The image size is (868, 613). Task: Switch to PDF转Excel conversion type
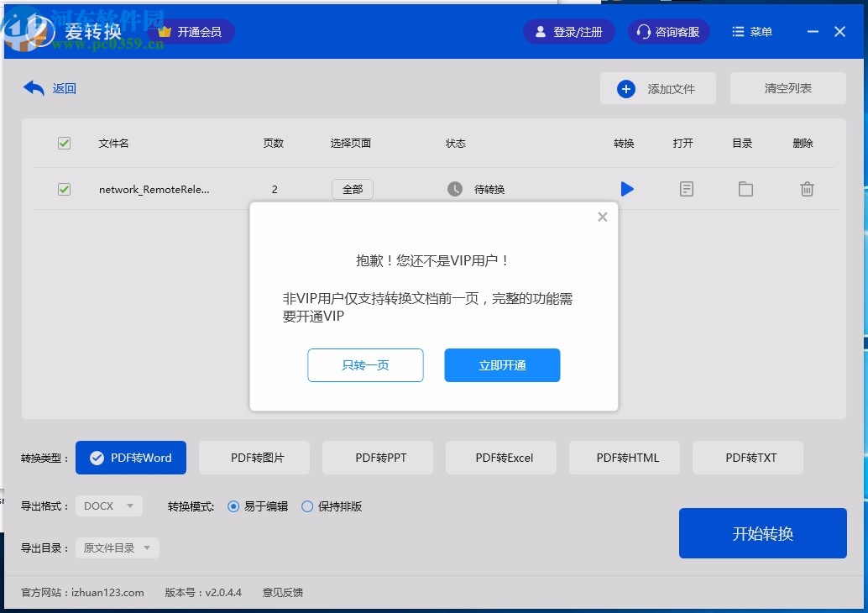click(500, 457)
